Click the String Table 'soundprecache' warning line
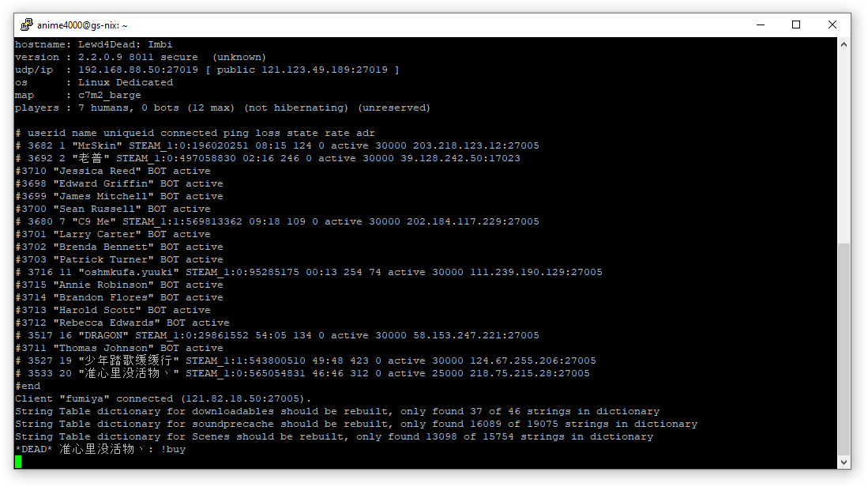 pyautogui.click(x=356, y=425)
